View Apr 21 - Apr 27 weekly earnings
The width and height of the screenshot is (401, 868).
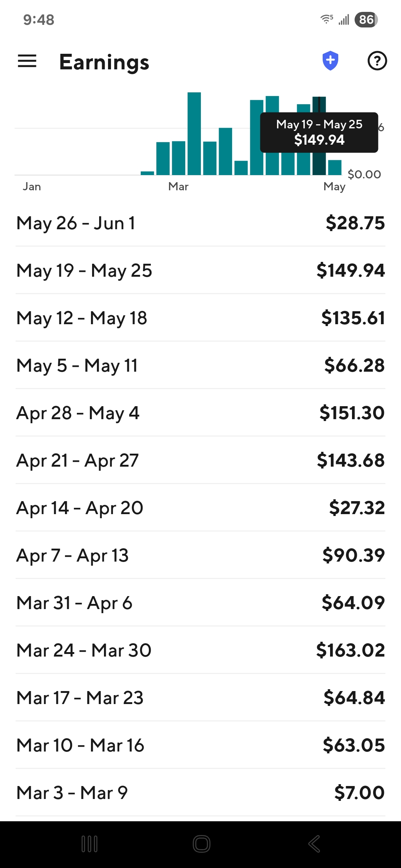point(200,461)
